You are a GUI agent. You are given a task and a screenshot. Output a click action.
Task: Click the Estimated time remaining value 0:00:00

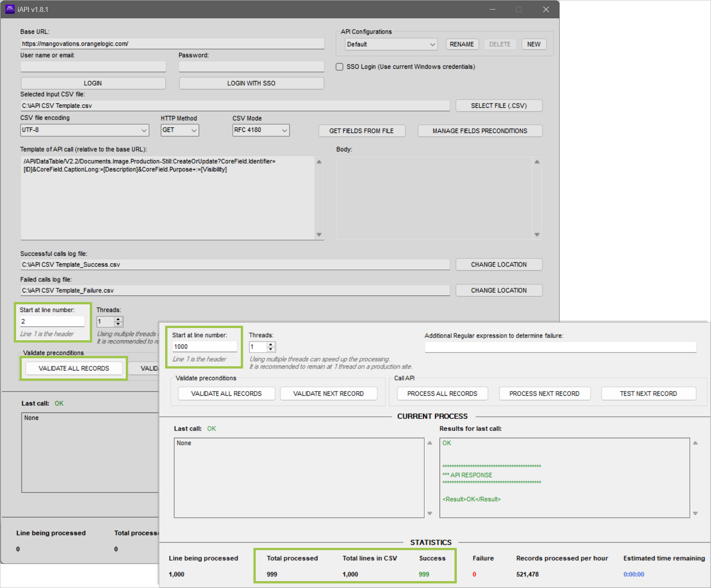coord(634,574)
